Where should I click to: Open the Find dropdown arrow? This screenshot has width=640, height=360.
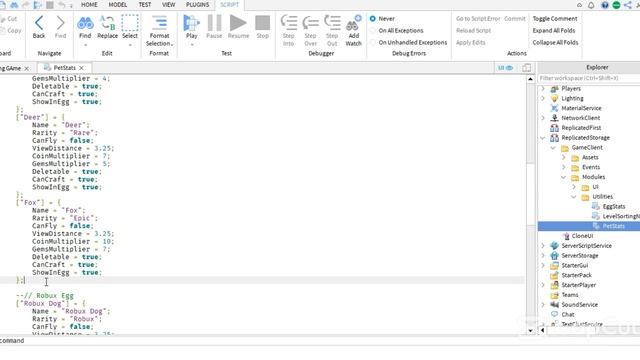(85, 45)
